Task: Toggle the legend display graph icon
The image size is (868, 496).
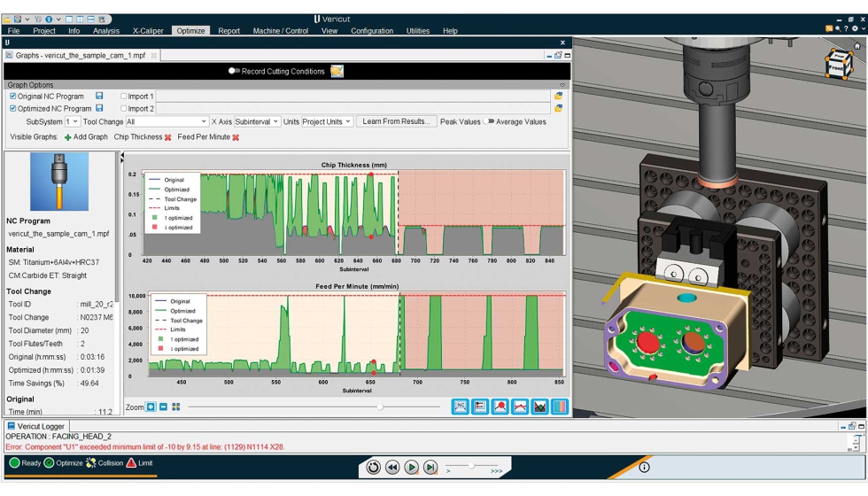Action: coord(480,407)
